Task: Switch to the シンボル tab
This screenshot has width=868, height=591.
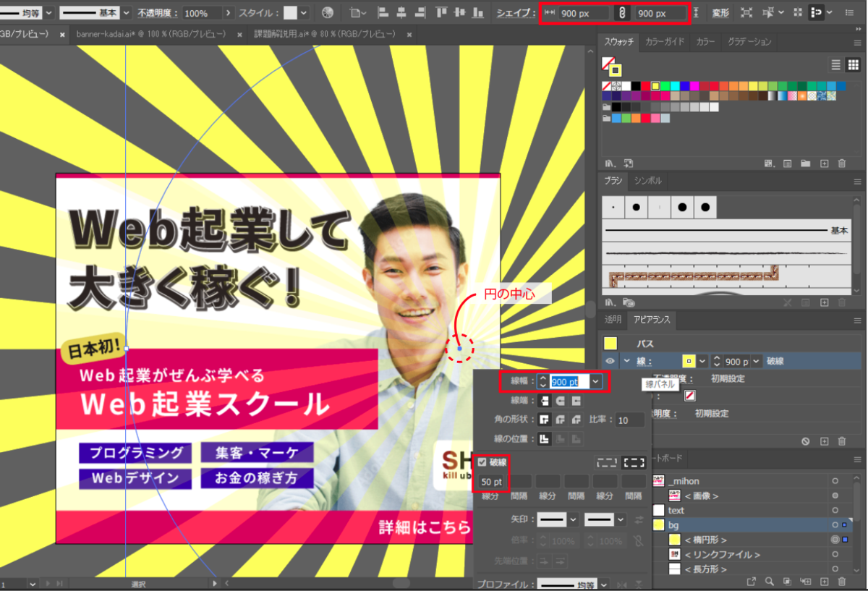Action: coord(647,181)
